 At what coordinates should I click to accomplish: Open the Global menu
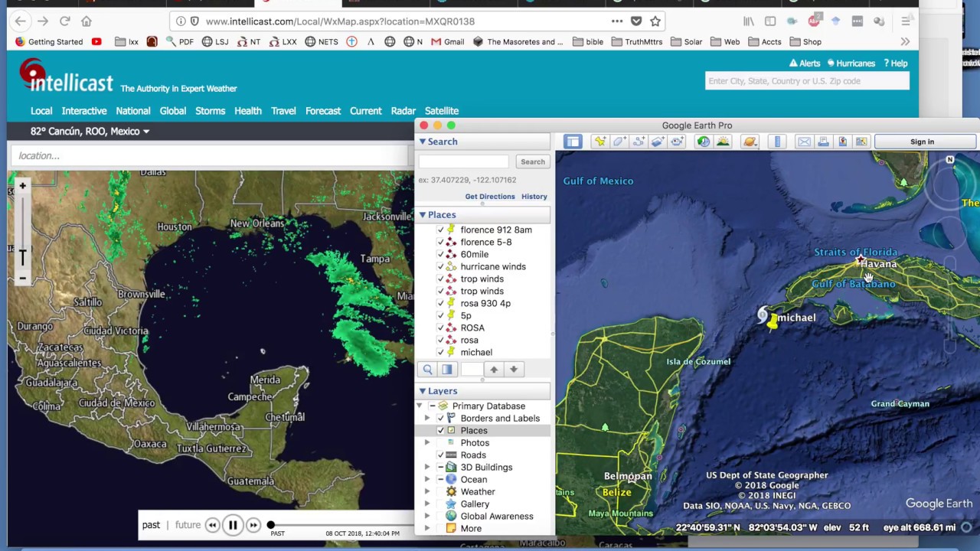coord(173,111)
